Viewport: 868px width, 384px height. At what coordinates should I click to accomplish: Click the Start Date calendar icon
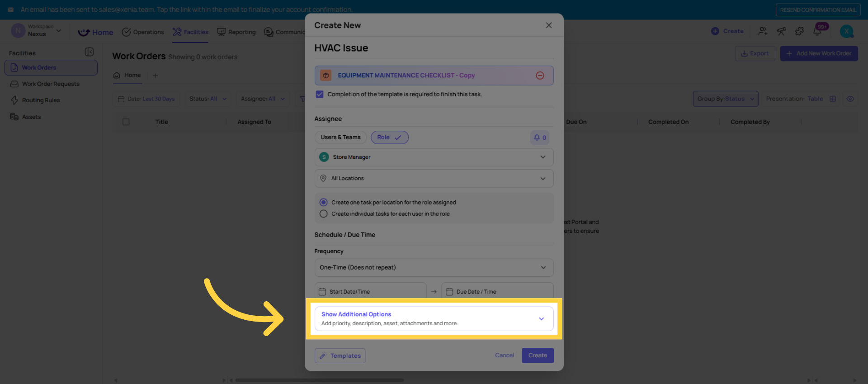322,292
